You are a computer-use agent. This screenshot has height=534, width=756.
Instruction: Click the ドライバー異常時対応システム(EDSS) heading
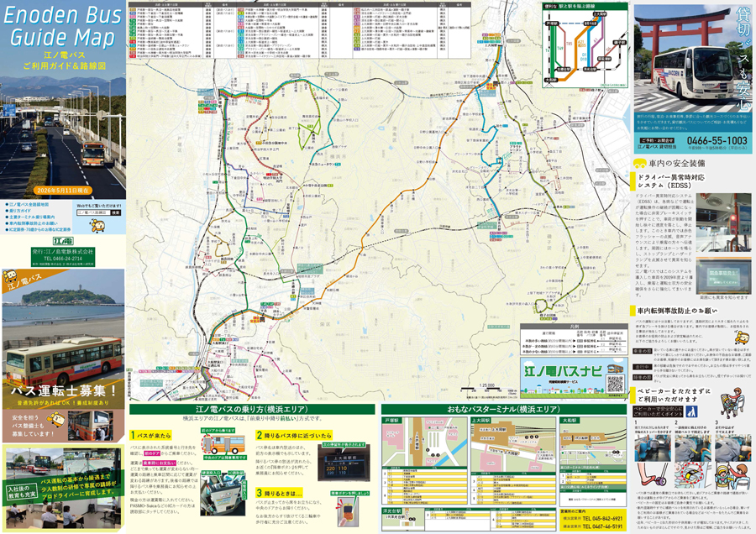pos(670,181)
